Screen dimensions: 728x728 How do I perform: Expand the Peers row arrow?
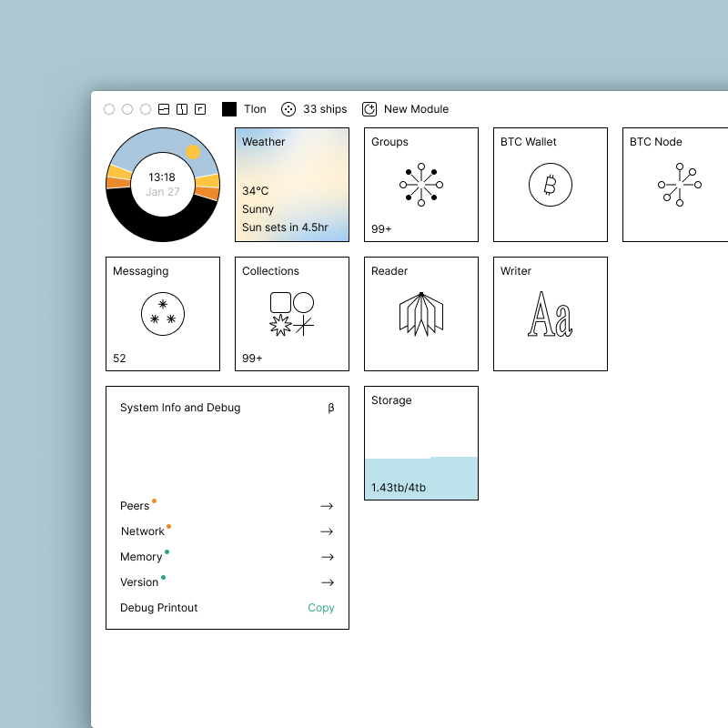pyautogui.click(x=327, y=506)
